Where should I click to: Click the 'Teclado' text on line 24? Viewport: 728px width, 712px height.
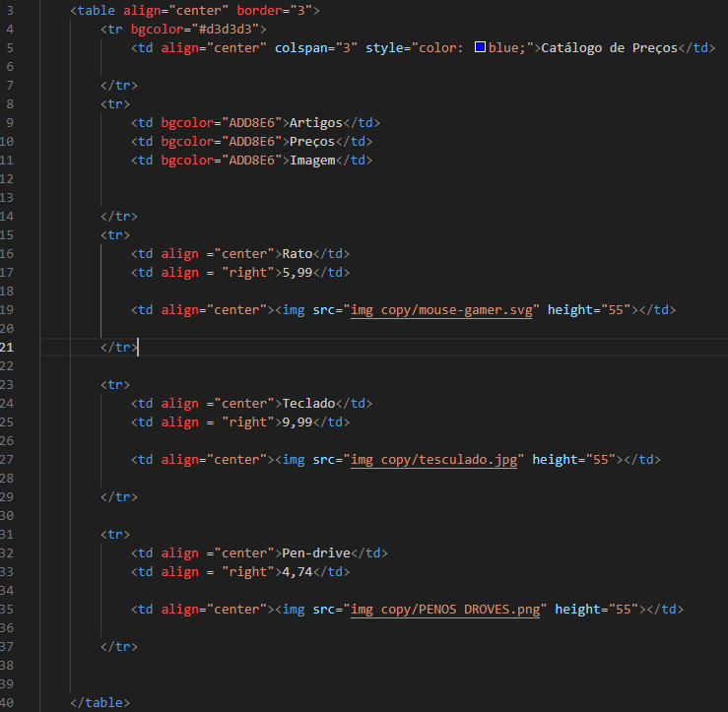click(x=308, y=404)
